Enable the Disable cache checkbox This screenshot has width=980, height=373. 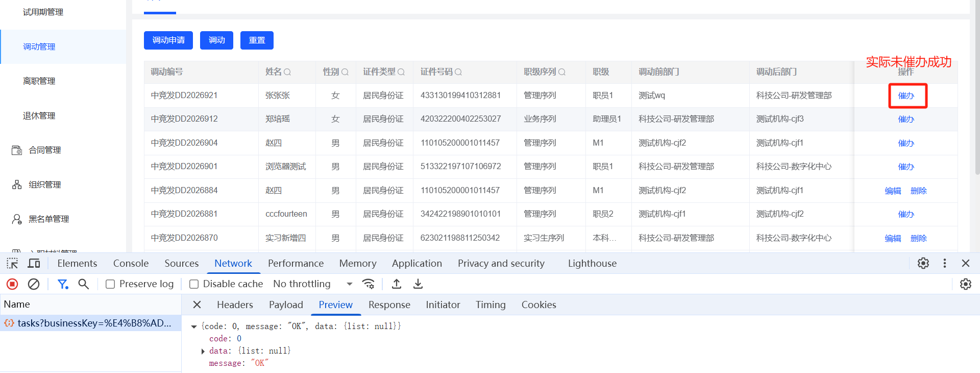pyautogui.click(x=194, y=284)
